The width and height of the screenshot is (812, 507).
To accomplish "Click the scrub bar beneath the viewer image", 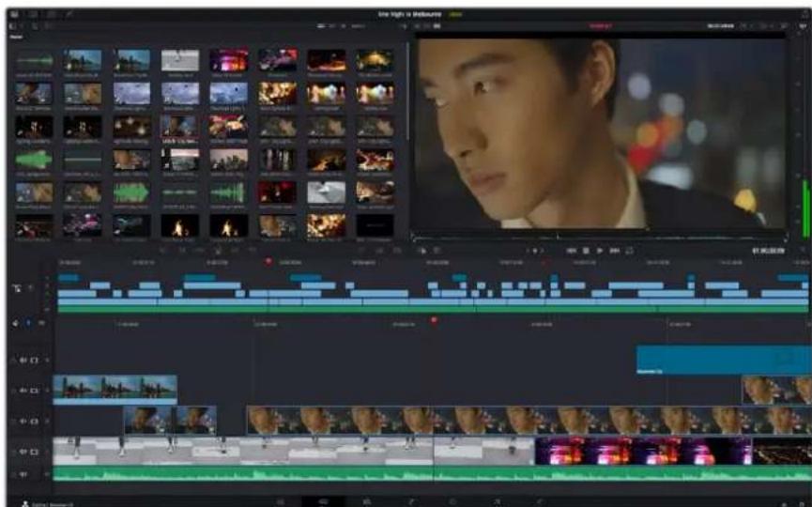I will 599,238.
